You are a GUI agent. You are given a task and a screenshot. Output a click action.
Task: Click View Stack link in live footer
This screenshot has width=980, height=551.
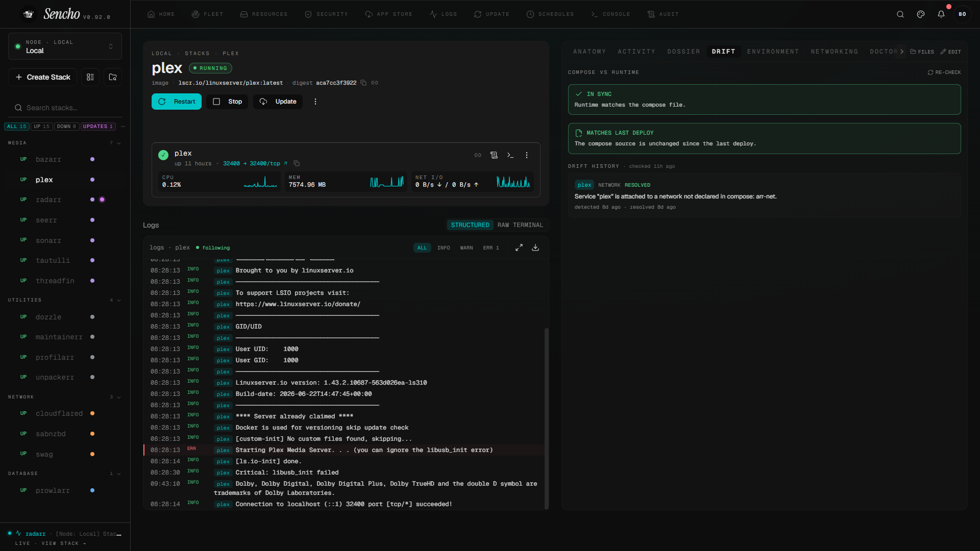click(64, 543)
